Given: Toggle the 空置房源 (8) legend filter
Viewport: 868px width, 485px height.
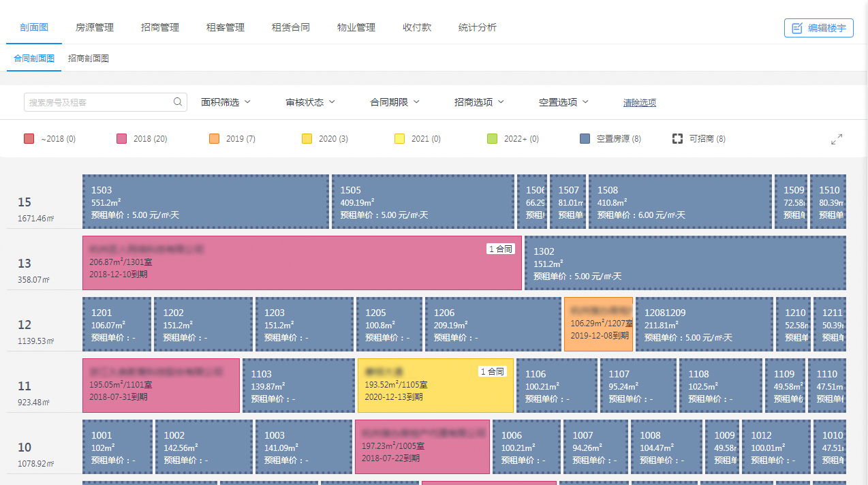Looking at the screenshot, I should (x=610, y=139).
